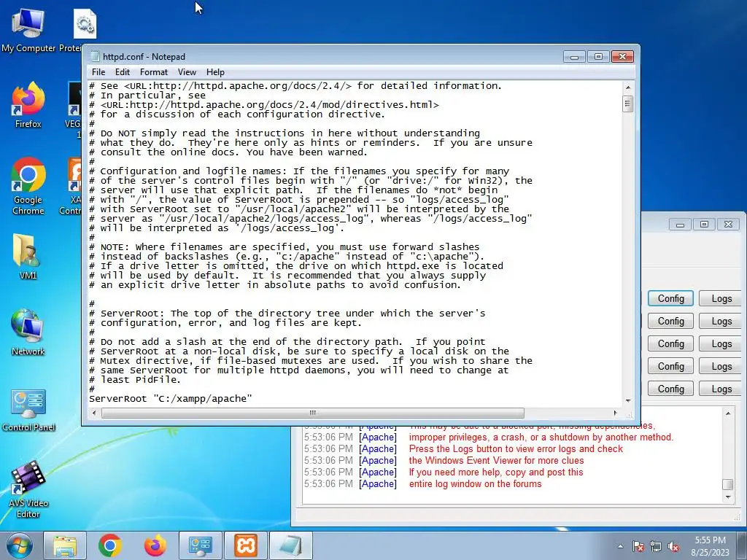Click Notepad vertical scrollbar up arrow
The width and height of the screenshot is (747, 560).
point(628,87)
